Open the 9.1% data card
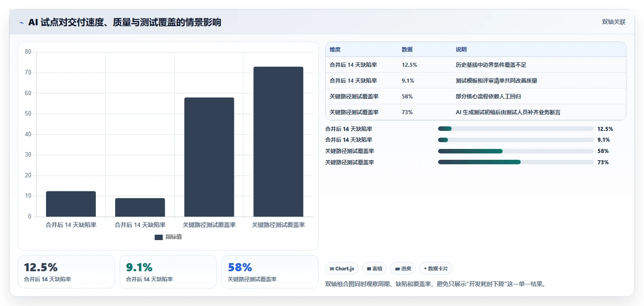The height and width of the screenshot is (306, 644). pos(168,272)
